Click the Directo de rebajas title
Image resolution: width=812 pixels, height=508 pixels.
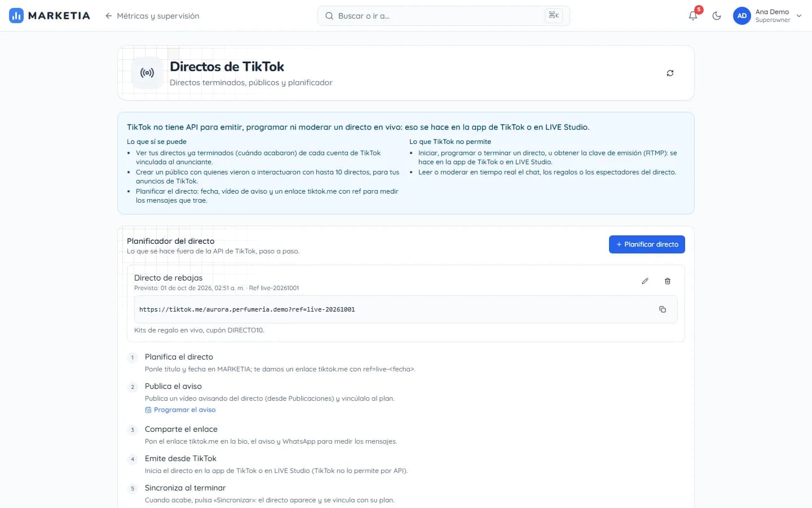click(168, 278)
